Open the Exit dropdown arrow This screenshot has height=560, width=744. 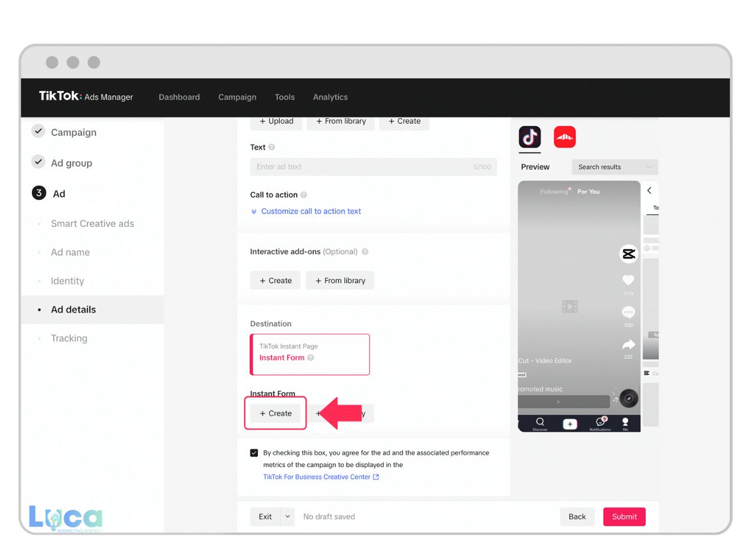(x=288, y=516)
